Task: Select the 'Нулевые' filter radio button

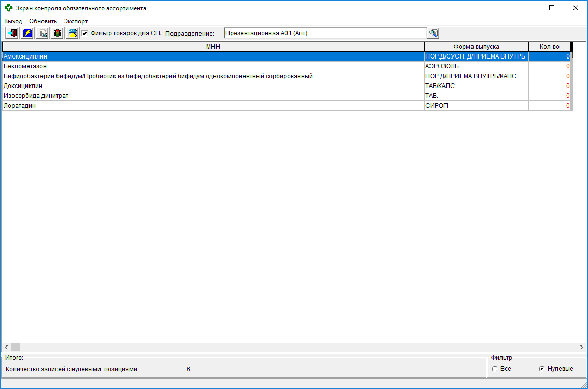Action: [541, 369]
